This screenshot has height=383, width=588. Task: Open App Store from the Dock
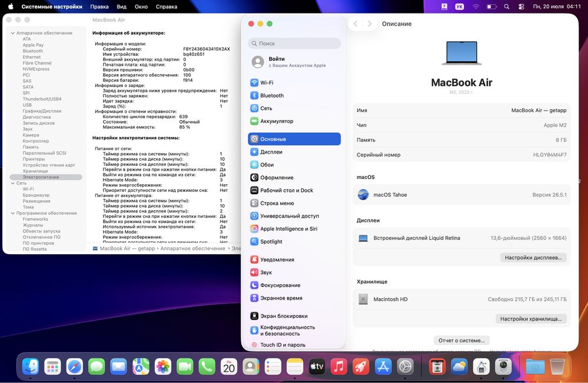[383, 366]
